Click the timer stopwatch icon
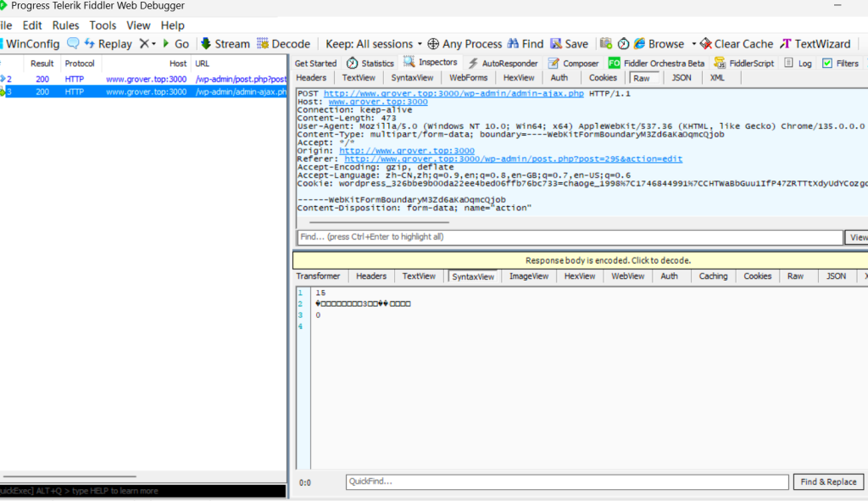868x501 pixels. point(623,43)
